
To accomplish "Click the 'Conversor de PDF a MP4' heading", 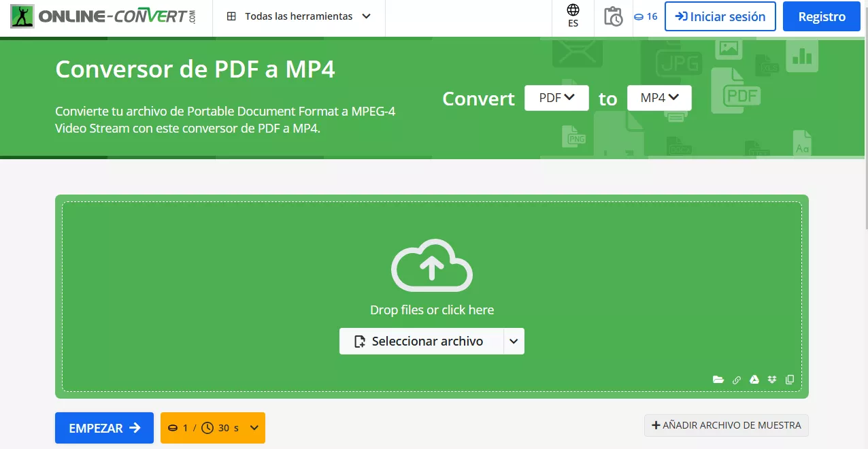I will (195, 69).
